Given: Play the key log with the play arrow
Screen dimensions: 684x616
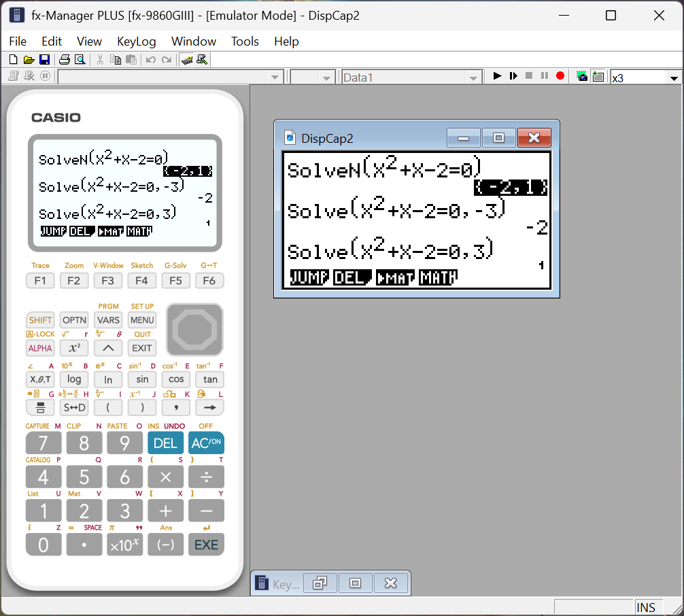Looking at the screenshot, I should click(497, 76).
